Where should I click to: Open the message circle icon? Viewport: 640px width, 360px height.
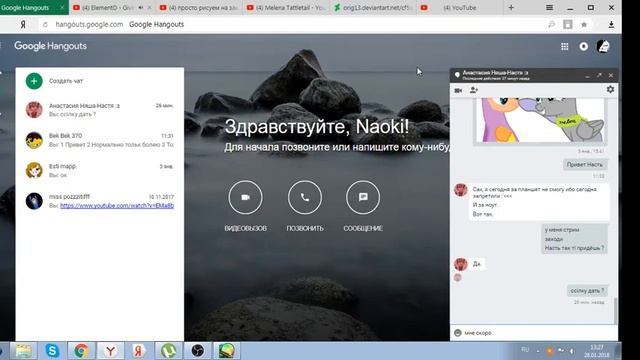tap(363, 197)
